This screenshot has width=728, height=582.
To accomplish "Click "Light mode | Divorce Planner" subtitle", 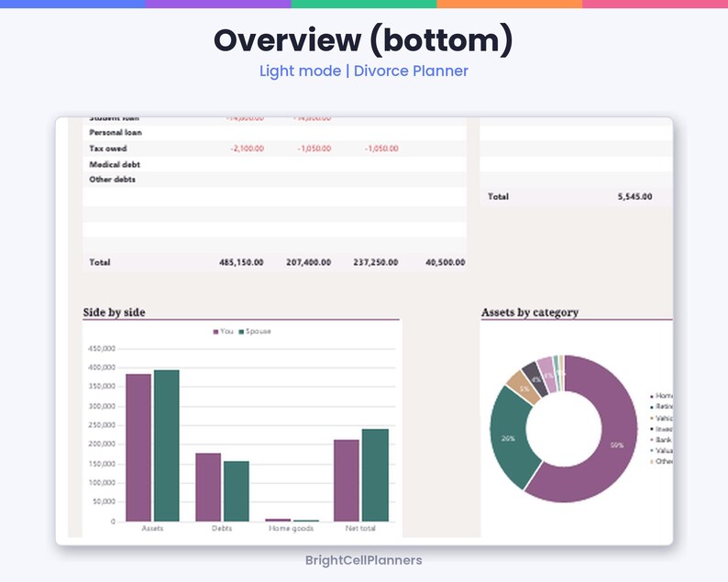I will click(363, 71).
